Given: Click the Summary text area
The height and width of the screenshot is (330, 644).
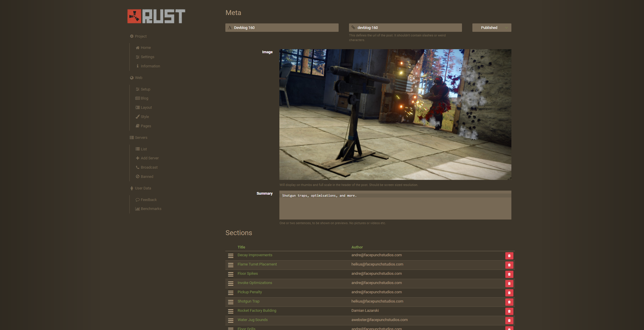Looking at the screenshot, I should point(395,205).
